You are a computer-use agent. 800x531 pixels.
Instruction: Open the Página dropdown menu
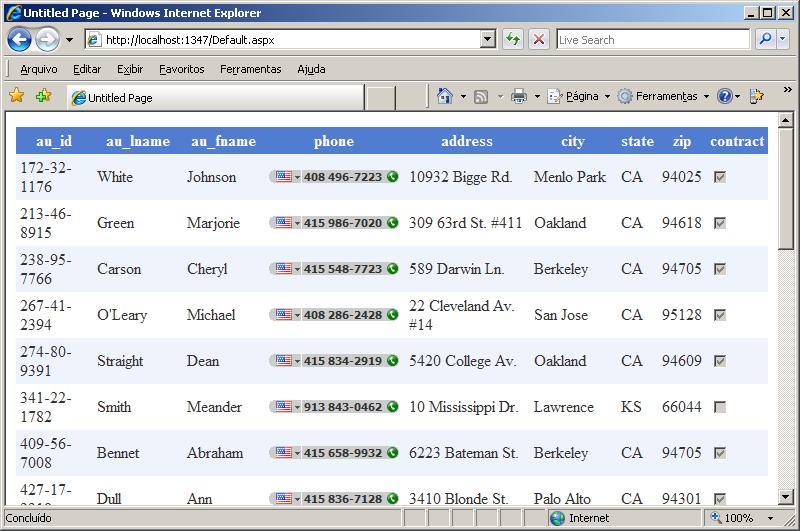[x=582, y=96]
